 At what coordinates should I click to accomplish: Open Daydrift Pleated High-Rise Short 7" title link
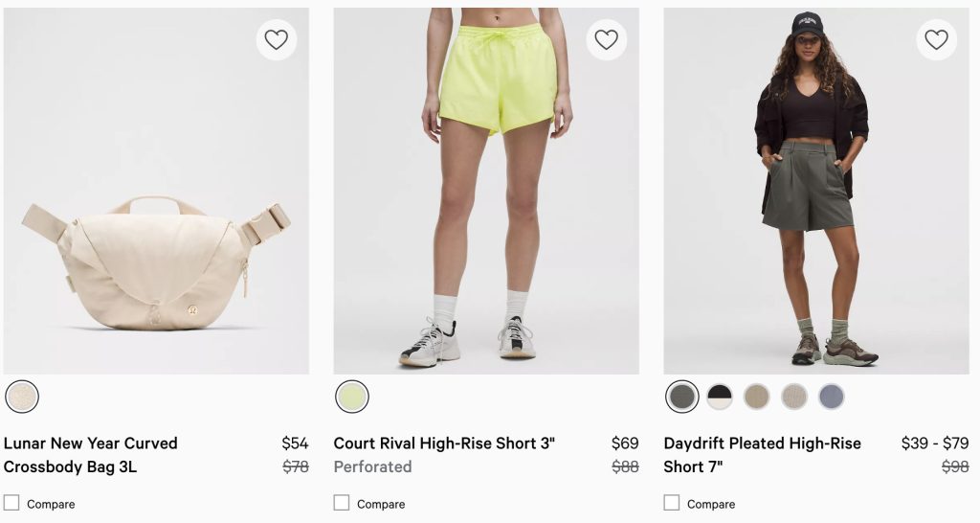pyautogui.click(x=762, y=455)
